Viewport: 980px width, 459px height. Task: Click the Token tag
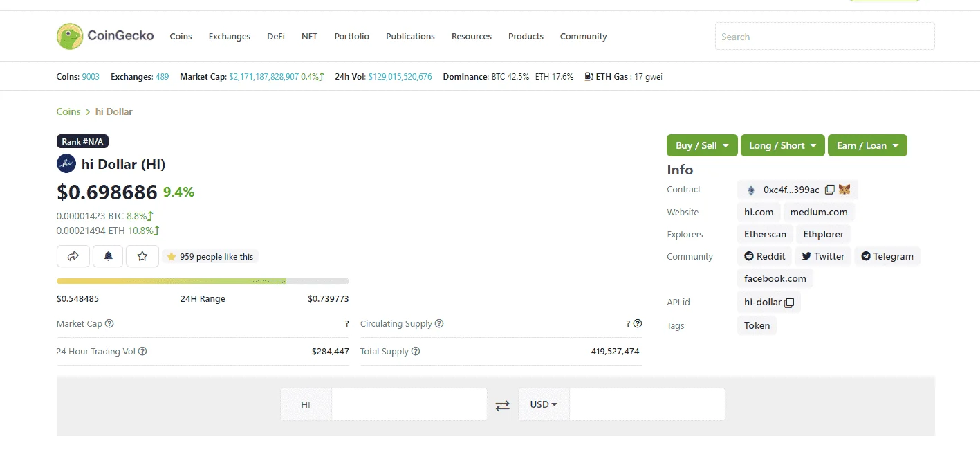757,325
